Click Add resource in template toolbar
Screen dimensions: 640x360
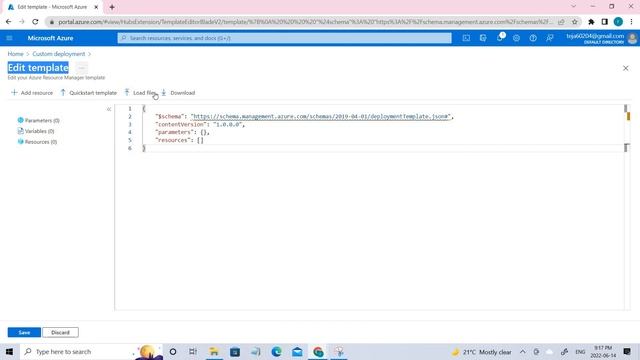tap(32, 93)
